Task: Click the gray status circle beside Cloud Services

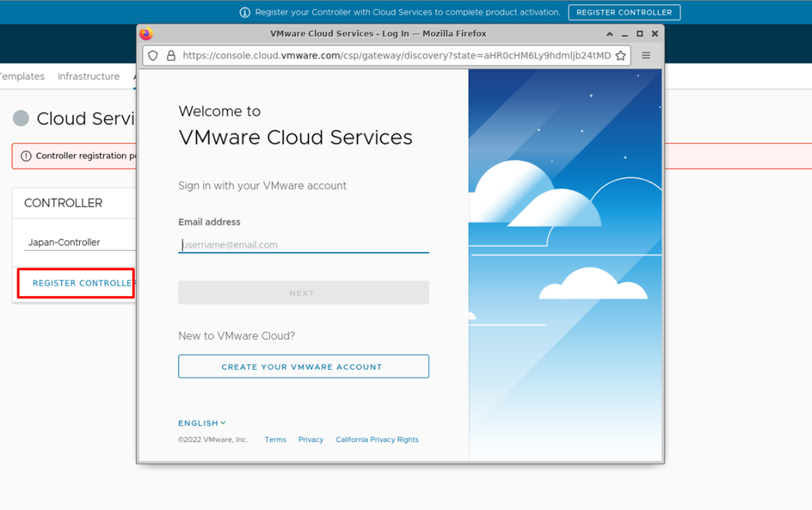Action: point(21,119)
